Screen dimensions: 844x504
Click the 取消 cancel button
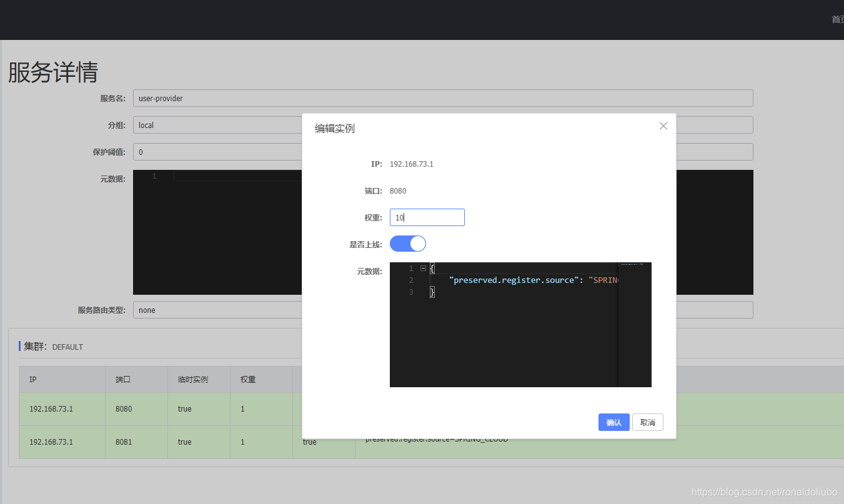647,422
